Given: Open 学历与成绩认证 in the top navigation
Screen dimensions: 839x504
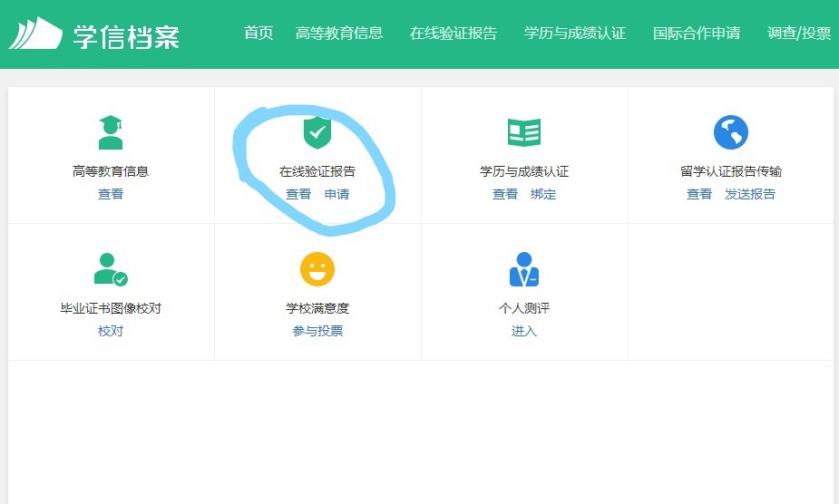Looking at the screenshot, I should point(575,34).
